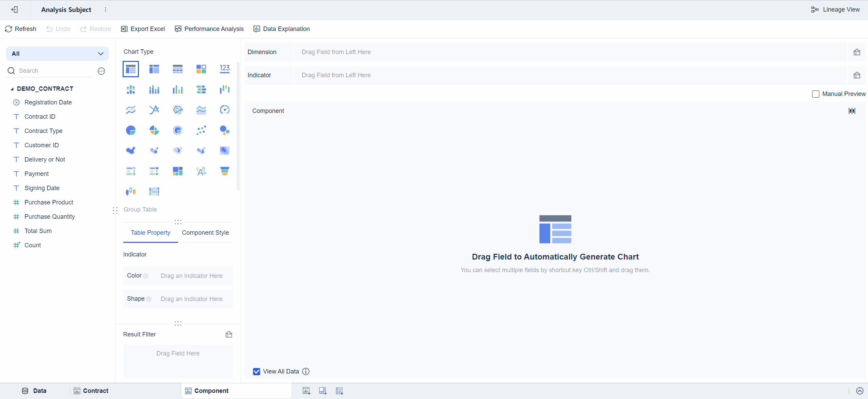
Task: Collapse the DEMO_CONTRACT field list
Action: 12,88
